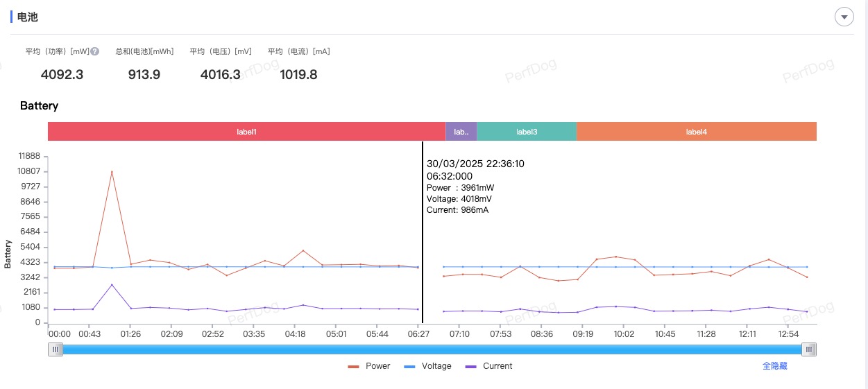Image resolution: width=868 pixels, height=389 pixels.
Task: Click the help icon beside 平均（功率）
Action: (95, 51)
